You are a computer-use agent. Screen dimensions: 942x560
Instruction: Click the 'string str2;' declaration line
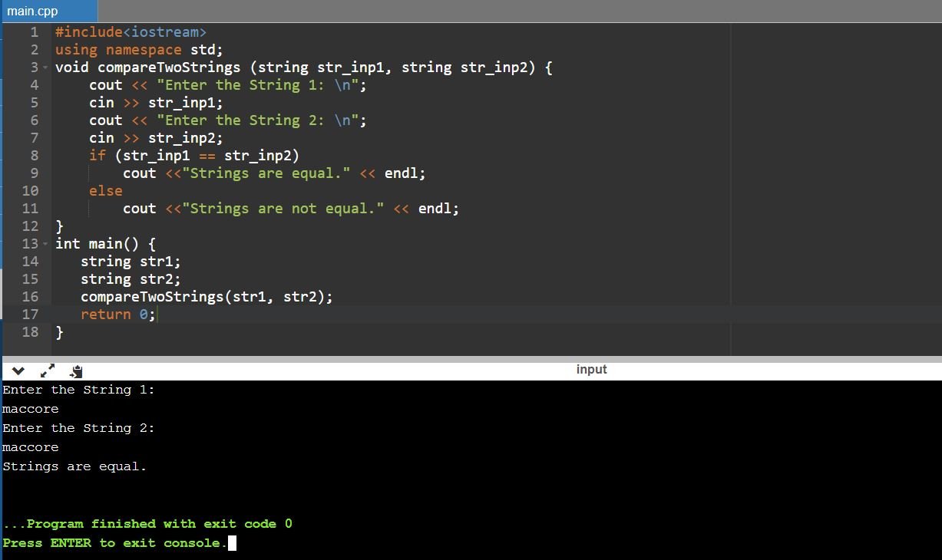131,279
